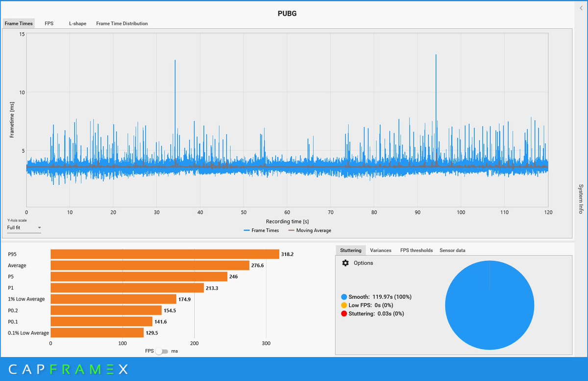Click the Options label in stuttering panel

pyautogui.click(x=363, y=263)
